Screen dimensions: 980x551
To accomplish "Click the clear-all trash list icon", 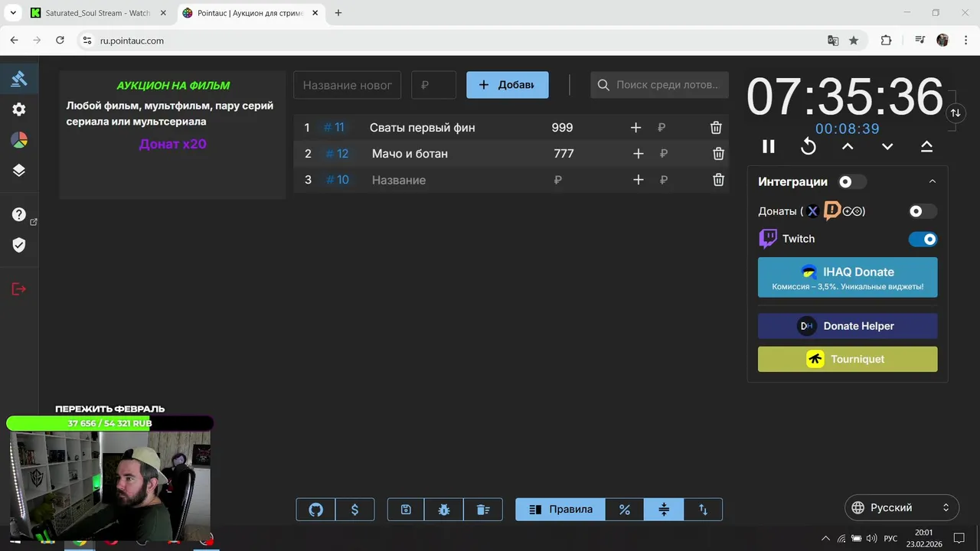I will coord(482,510).
